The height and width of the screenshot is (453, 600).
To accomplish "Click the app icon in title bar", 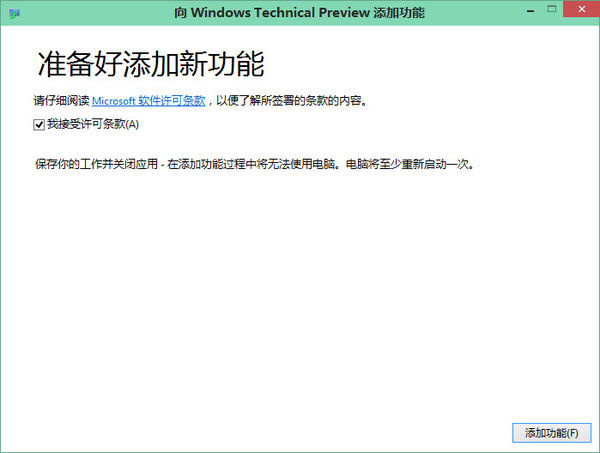I will (14, 13).
